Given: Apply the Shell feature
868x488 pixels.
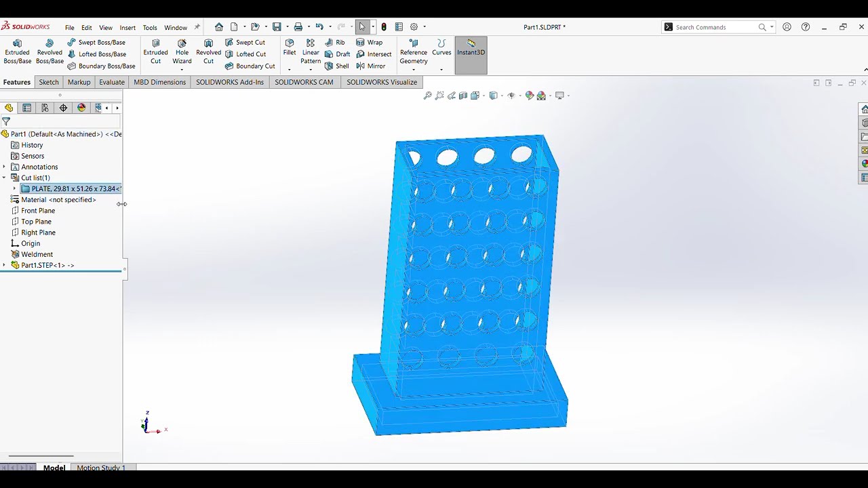Looking at the screenshot, I should 336,66.
